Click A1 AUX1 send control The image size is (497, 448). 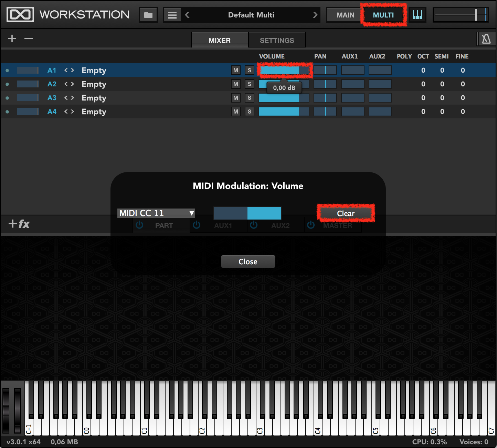[x=353, y=70]
